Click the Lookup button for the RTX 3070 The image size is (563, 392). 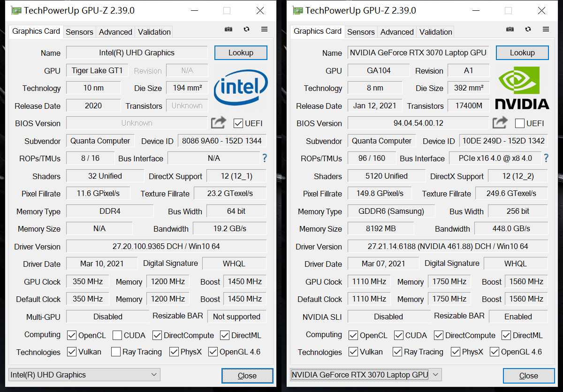click(x=522, y=53)
